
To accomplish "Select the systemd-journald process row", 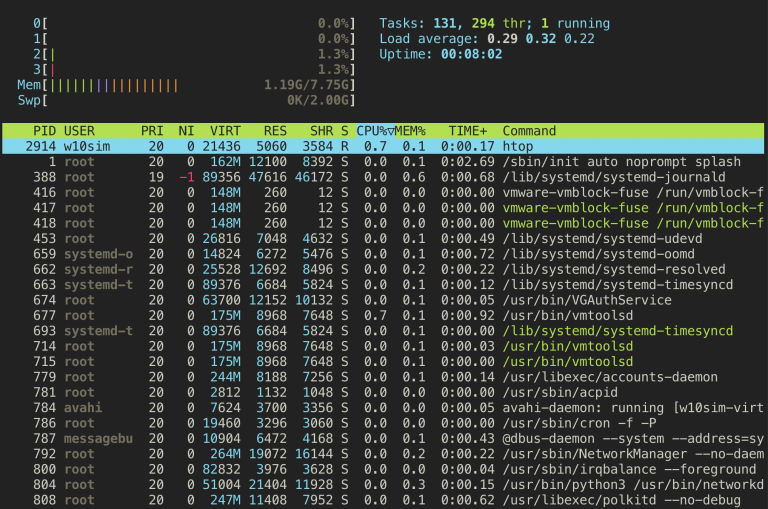I will (x=383, y=177).
